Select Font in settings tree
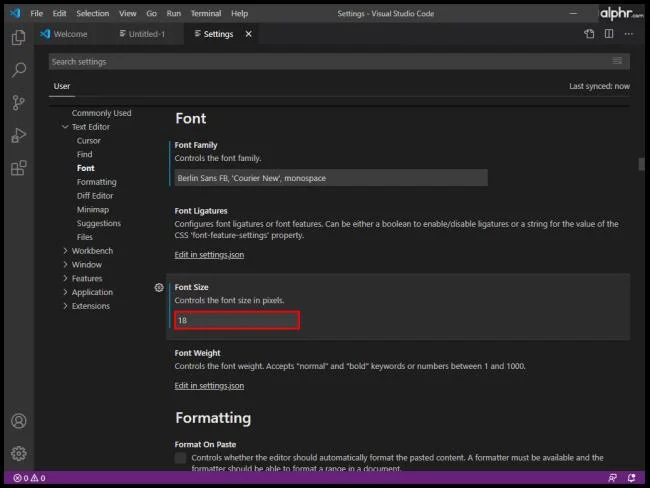Screen dimensions: 650x488 click(85, 168)
